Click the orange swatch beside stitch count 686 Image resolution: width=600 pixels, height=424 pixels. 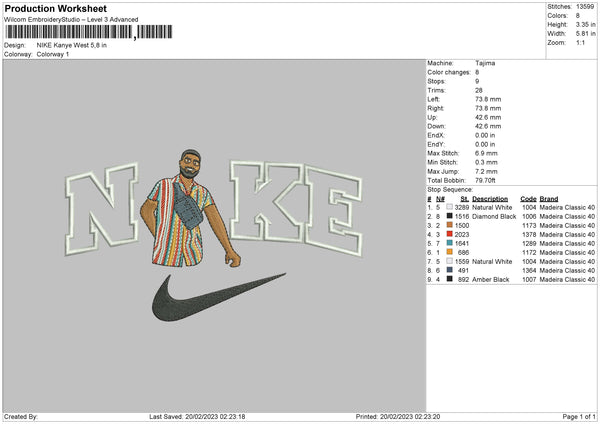450,252
